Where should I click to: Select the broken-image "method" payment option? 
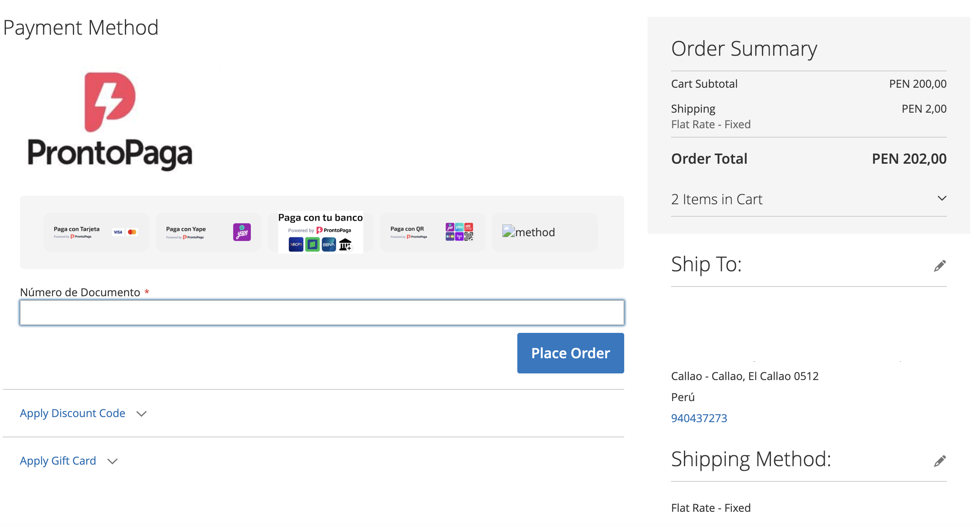545,232
